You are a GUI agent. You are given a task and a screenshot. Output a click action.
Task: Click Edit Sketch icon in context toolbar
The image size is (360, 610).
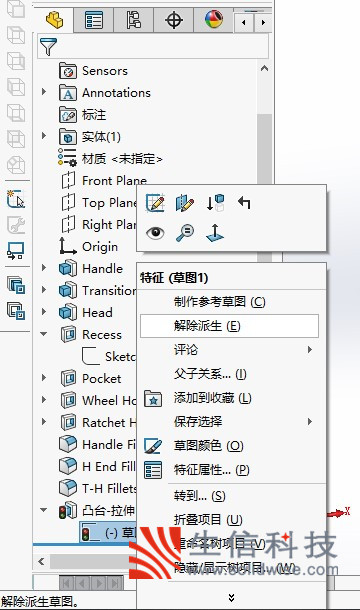(x=155, y=203)
